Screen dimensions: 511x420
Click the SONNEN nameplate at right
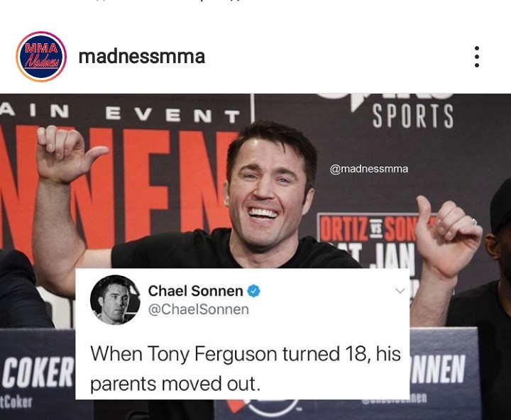pos(437,368)
